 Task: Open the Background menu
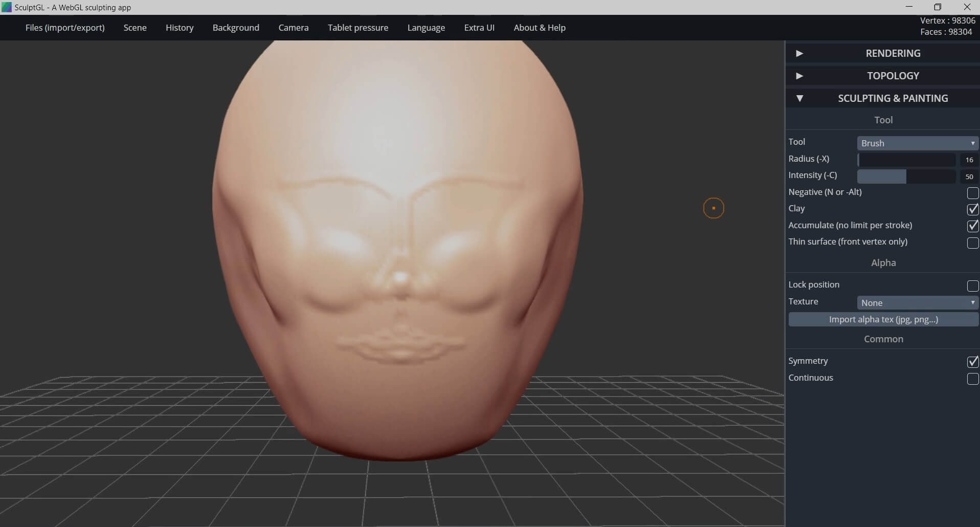click(236, 28)
